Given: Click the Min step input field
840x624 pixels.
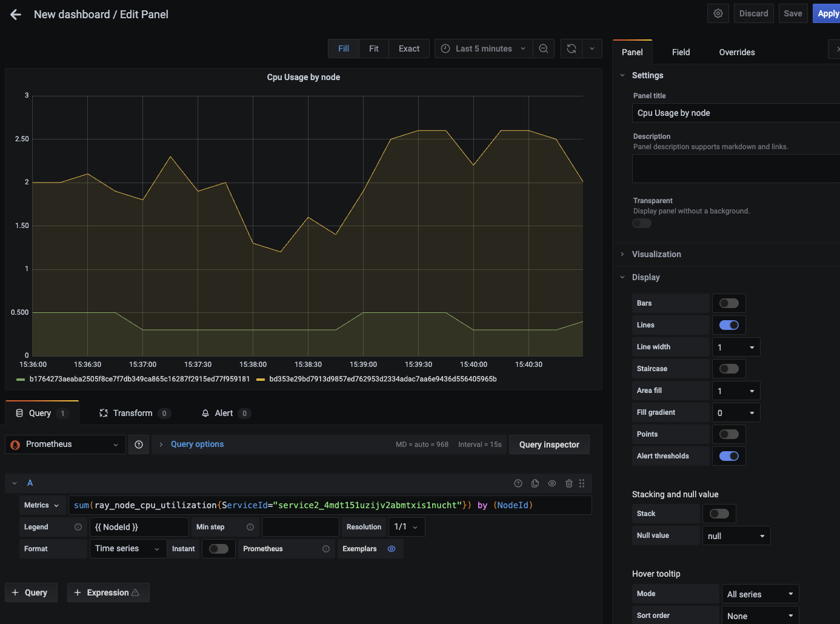Looking at the screenshot, I should click(300, 527).
